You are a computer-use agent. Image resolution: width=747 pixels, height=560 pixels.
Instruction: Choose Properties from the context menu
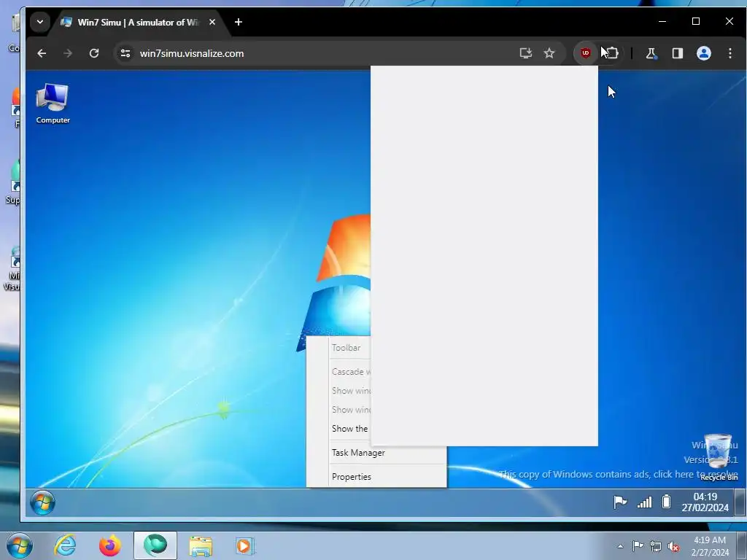pyautogui.click(x=352, y=477)
